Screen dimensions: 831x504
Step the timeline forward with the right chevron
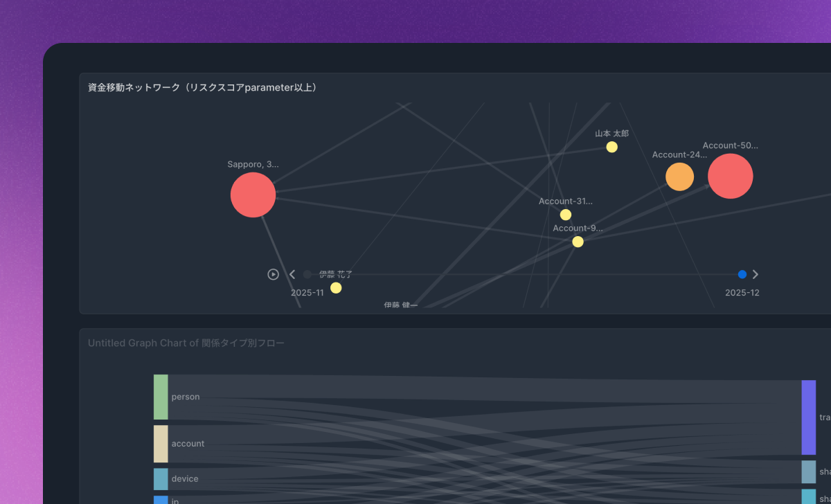tap(756, 274)
